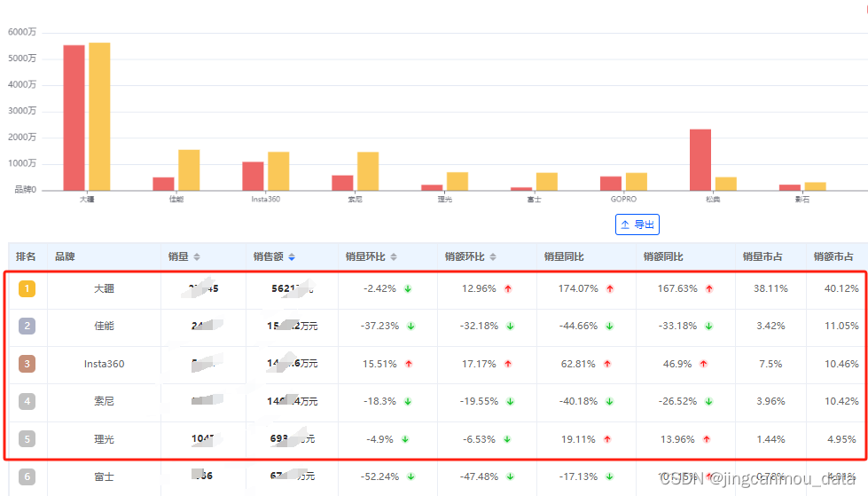Viewport: 868px width, 496px height.
Task: Click the 销额市占 column header
Action: point(833,256)
